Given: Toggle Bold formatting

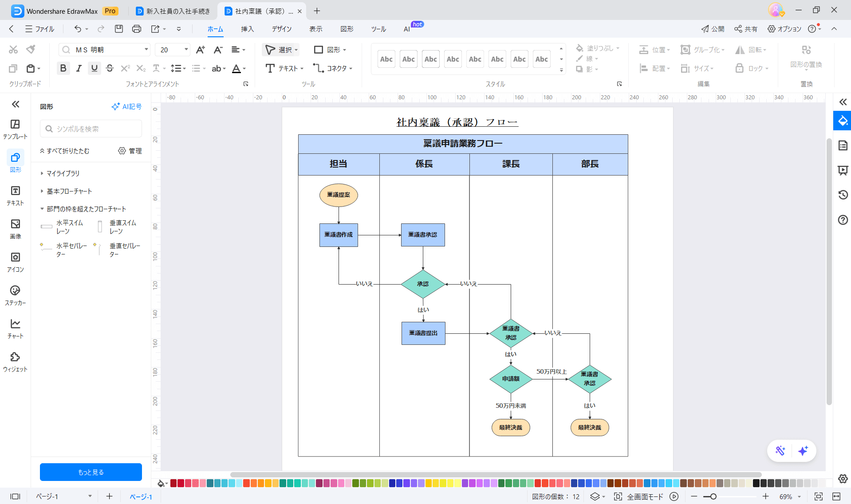Looking at the screenshot, I should [x=63, y=68].
